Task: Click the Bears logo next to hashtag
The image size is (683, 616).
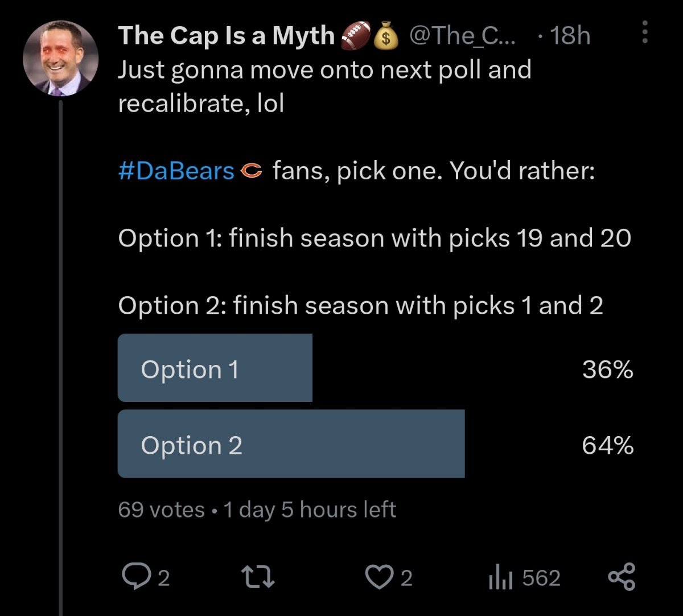Action: tap(252, 171)
